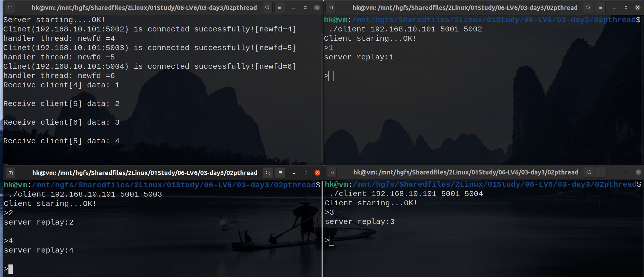Screen dimensions: 644x277
Task: Click the scrollbar of client 5003 terminal
Action: point(322,227)
